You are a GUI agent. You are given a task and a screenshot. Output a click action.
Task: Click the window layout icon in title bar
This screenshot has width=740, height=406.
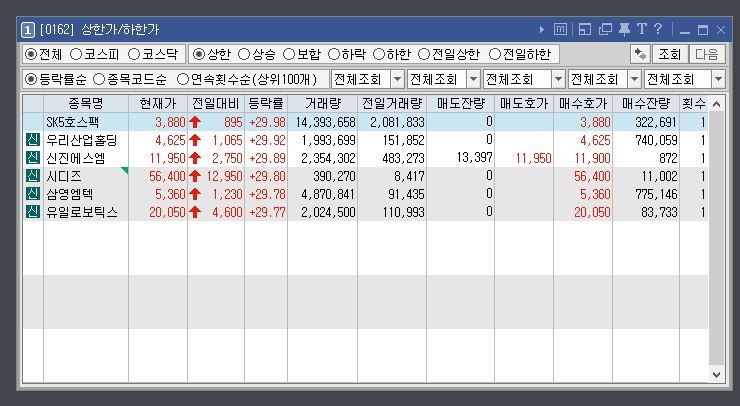(585, 29)
